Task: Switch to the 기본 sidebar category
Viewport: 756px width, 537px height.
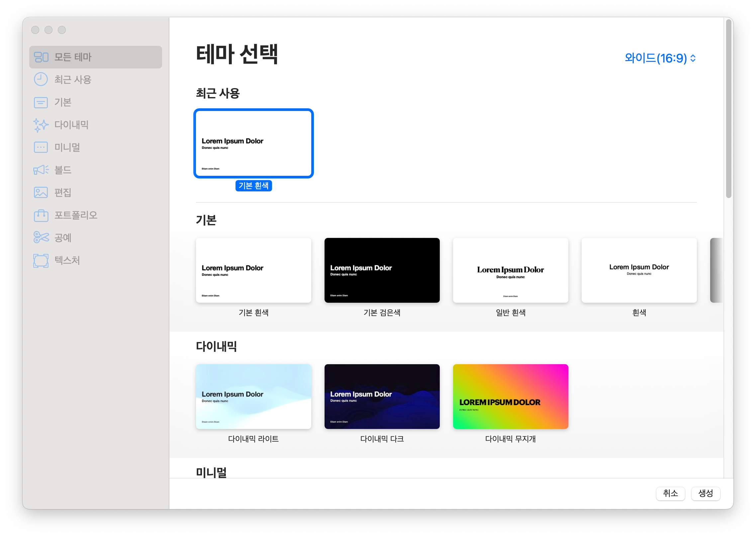Action: [x=63, y=102]
